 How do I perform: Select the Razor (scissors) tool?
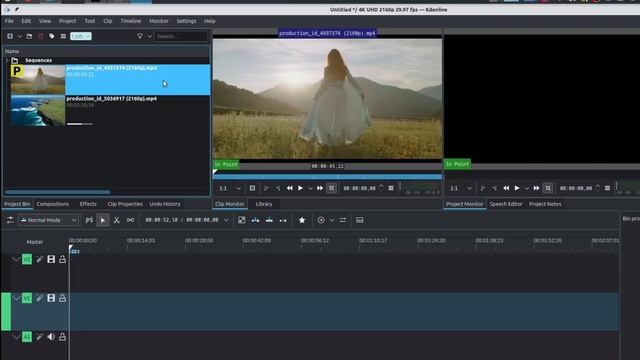(117, 220)
